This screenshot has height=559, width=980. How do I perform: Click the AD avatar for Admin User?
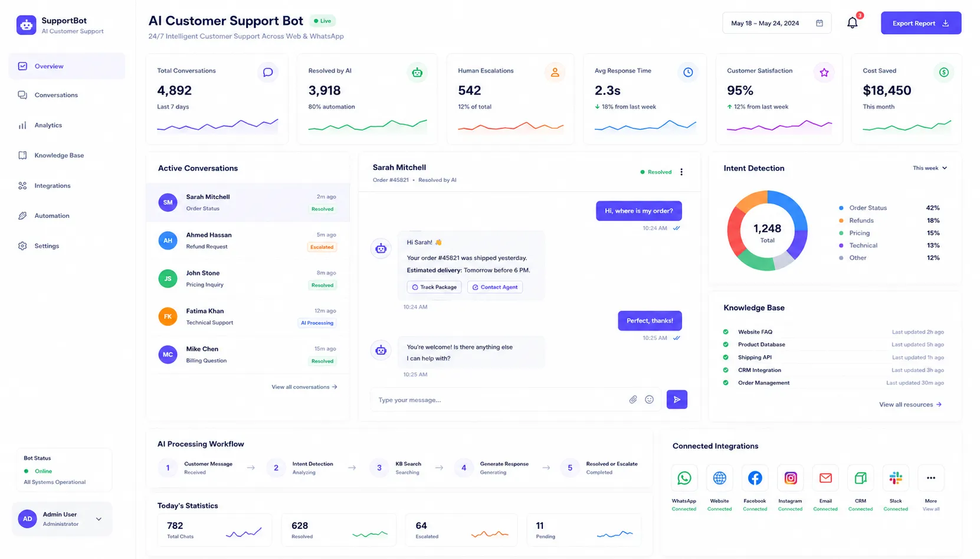(x=27, y=519)
